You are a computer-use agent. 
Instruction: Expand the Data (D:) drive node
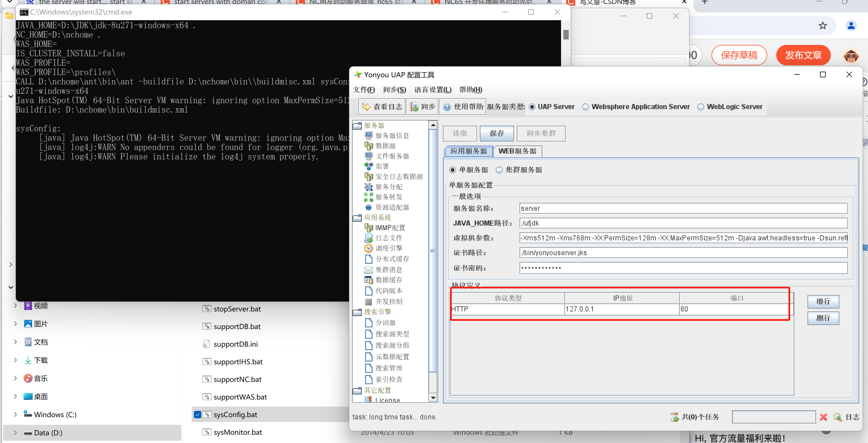click(15, 432)
